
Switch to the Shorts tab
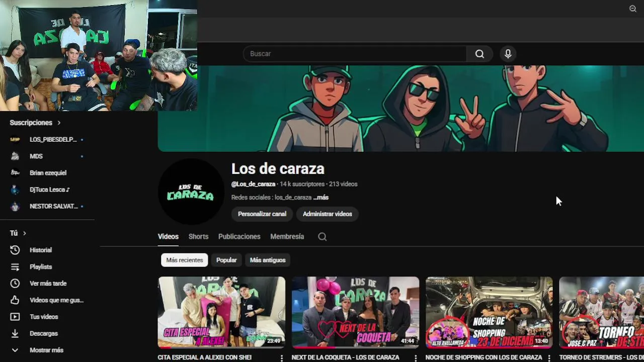[x=198, y=236]
